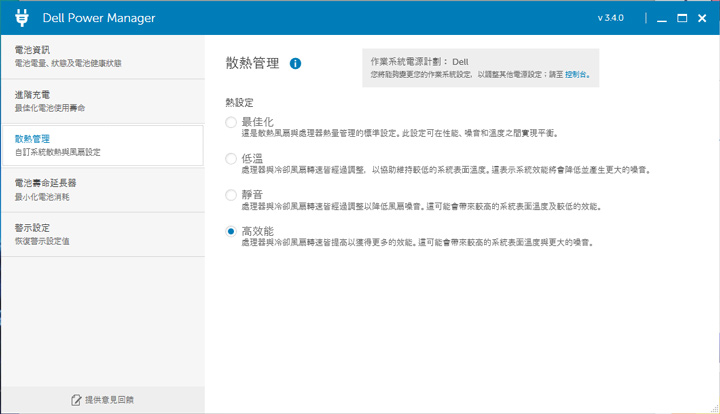Open the info icon beside 散熱管理
This screenshot has height=414, width=720.
tap(295, 63)
